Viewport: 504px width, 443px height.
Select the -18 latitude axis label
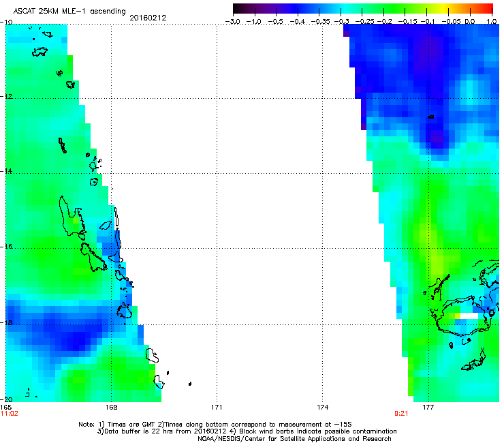tap(6, 322)
